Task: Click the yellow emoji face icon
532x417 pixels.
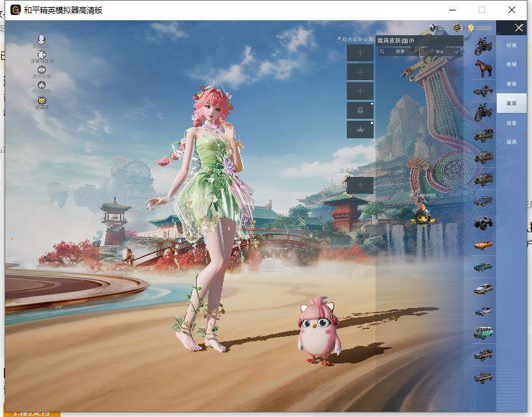Action: 41,100
